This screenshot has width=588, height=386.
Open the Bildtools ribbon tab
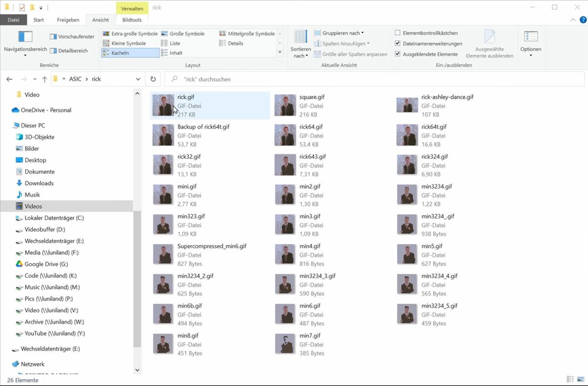[x=132, y=20]
